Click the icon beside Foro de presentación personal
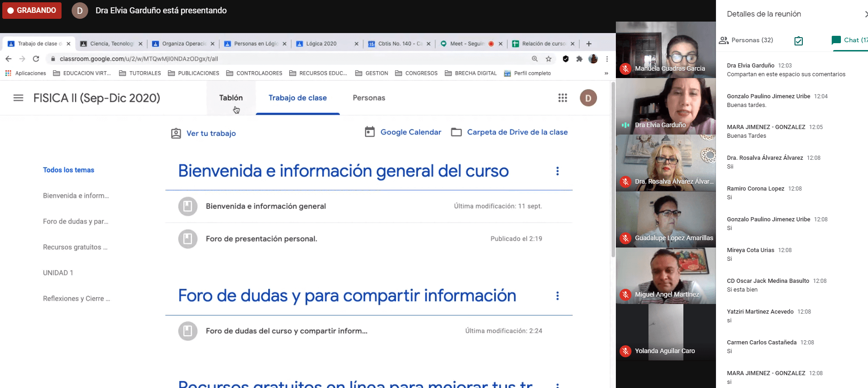Screen dimensions: 868x388 pyautogui.click(x=188, y=239)
